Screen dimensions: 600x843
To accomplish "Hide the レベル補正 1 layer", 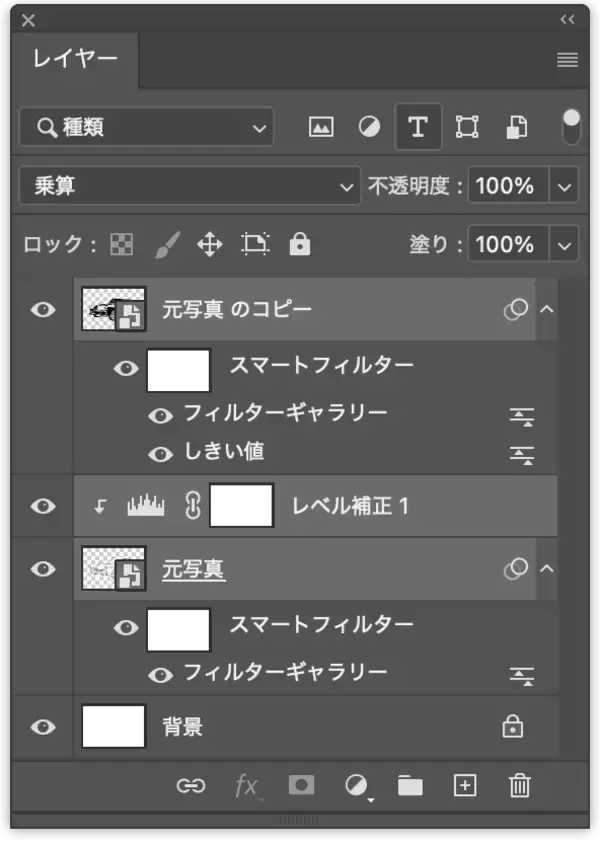I will tap(43, 506).
